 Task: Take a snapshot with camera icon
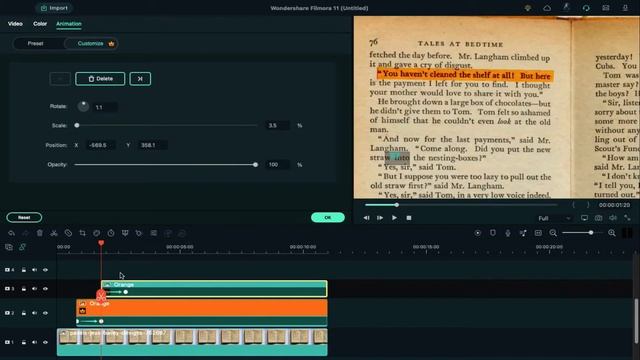(598, 218)
